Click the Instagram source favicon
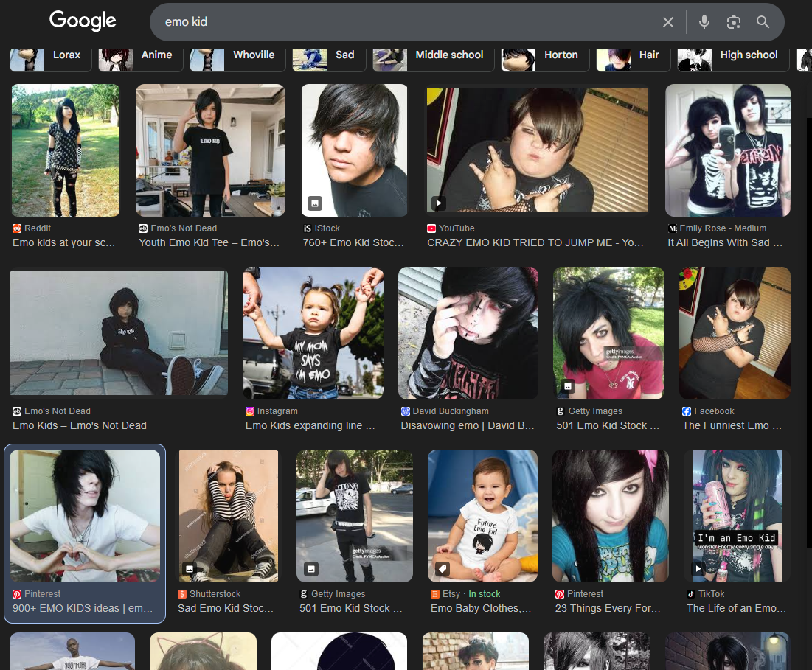Viewport: 812px width, 670px height. point(250,411)
